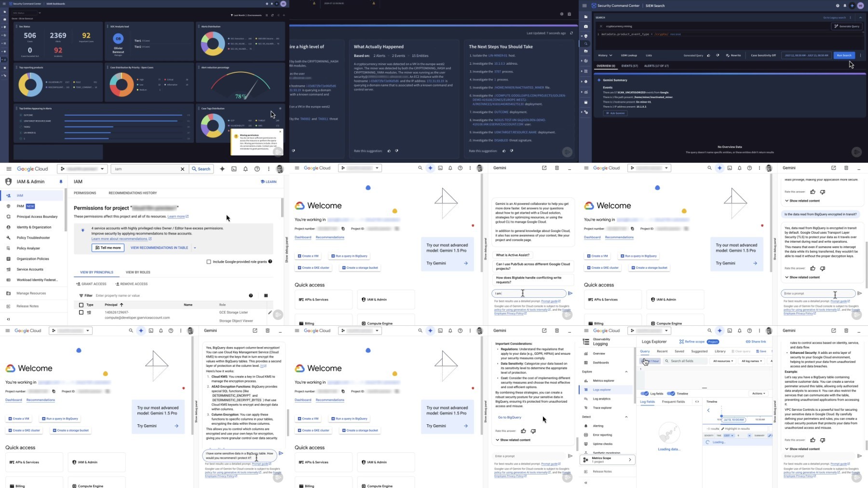Rate Logs Explorer Gemini answer thumbs down

pyautogui.click(x=823, y=440)
